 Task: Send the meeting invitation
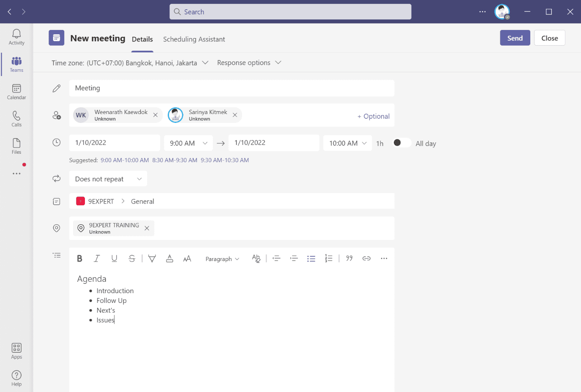[515, 38]
